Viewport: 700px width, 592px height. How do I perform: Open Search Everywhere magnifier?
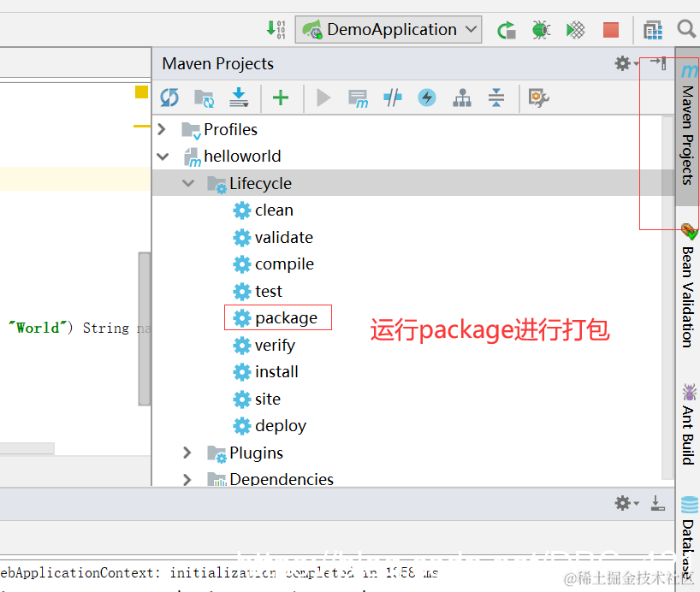pos(686,29)
